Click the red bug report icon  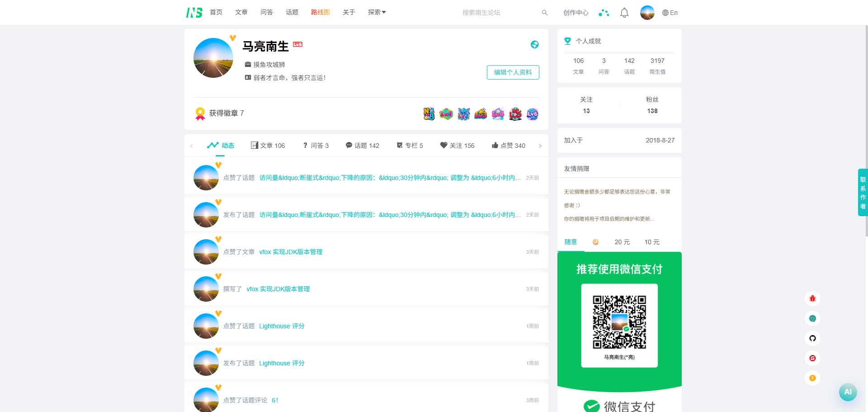click(x=812, y=298)
